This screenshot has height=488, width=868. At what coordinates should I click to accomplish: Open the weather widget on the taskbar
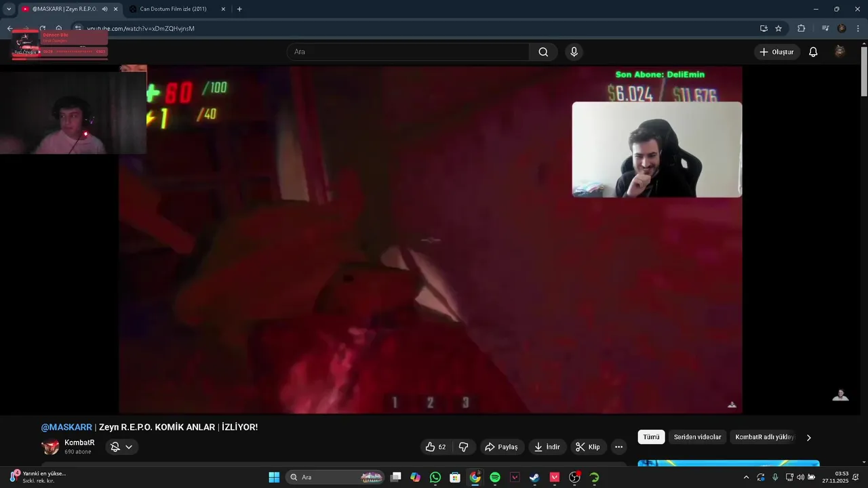point(38,477)
